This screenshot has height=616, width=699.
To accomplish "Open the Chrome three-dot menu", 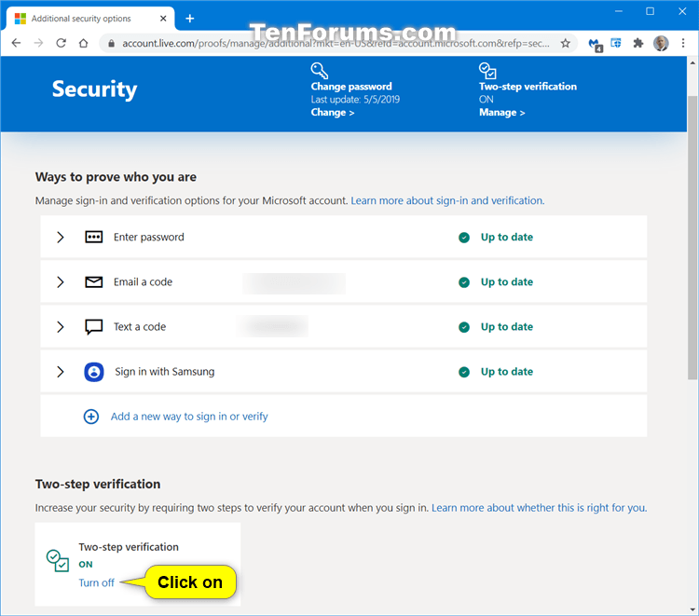I will point(683,43).
